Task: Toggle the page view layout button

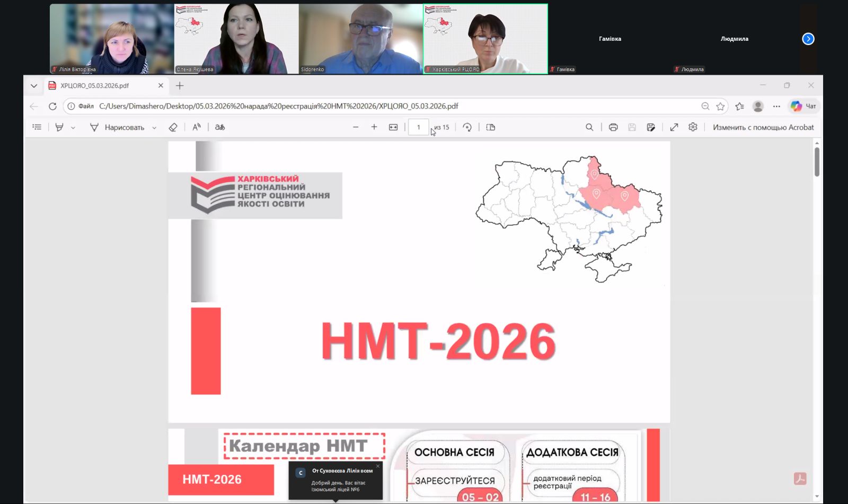Action: tap(491, 127)
